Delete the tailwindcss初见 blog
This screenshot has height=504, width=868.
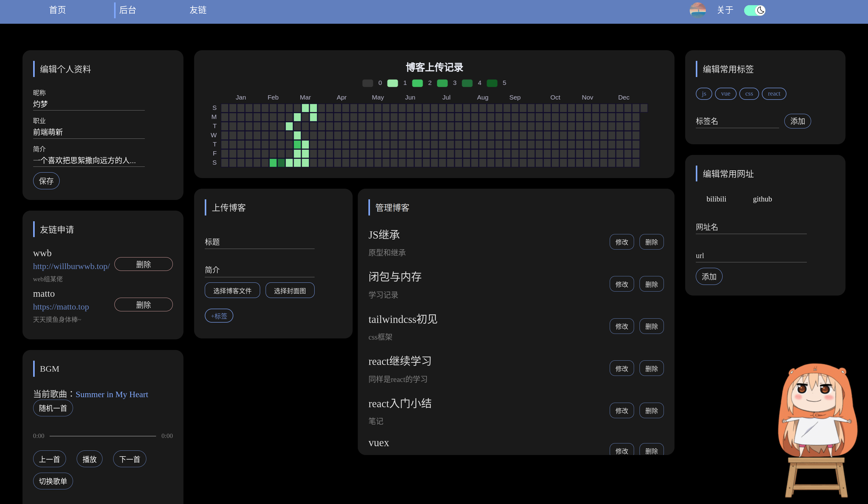coord(651,326)
